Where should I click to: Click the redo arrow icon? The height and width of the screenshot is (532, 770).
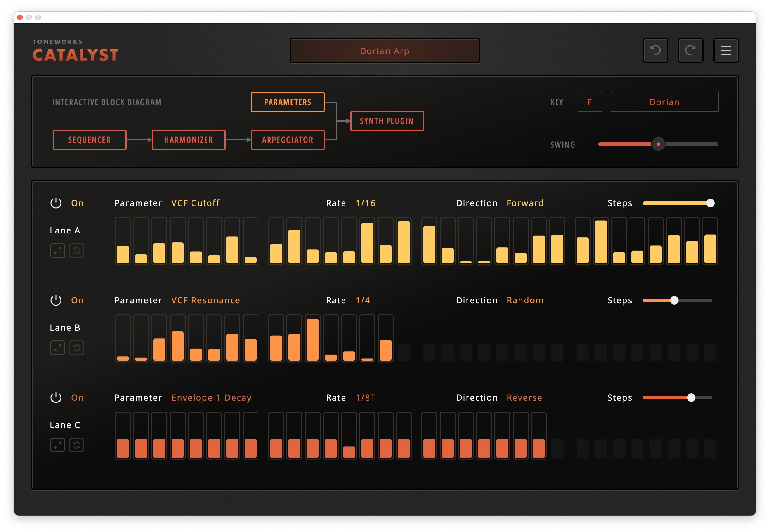pos(691,50)
